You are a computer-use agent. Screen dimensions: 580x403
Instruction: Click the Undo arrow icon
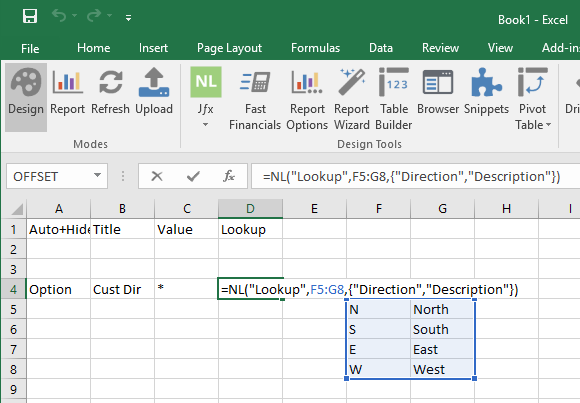point(59,16)
